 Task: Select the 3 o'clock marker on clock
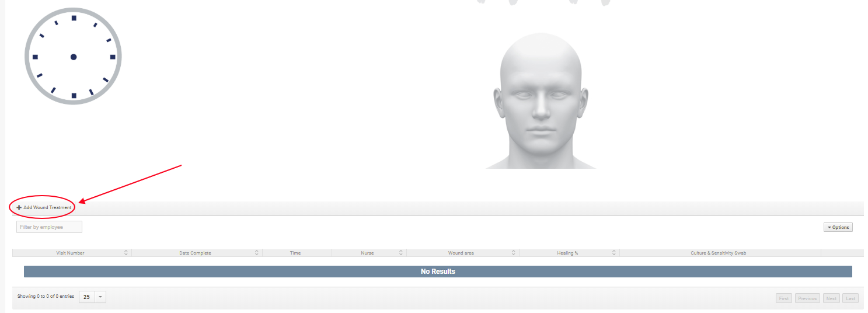[x=113, y=57]
